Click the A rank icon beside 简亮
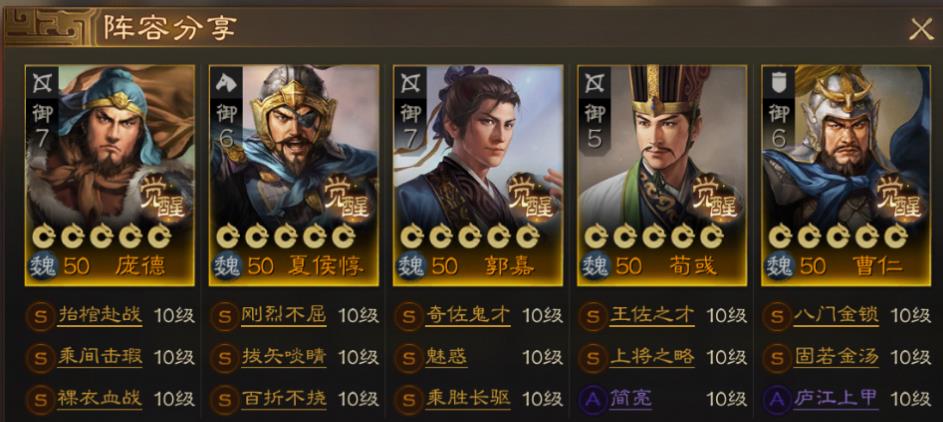This screenshot has height=422, width=943. click(592, 399)
